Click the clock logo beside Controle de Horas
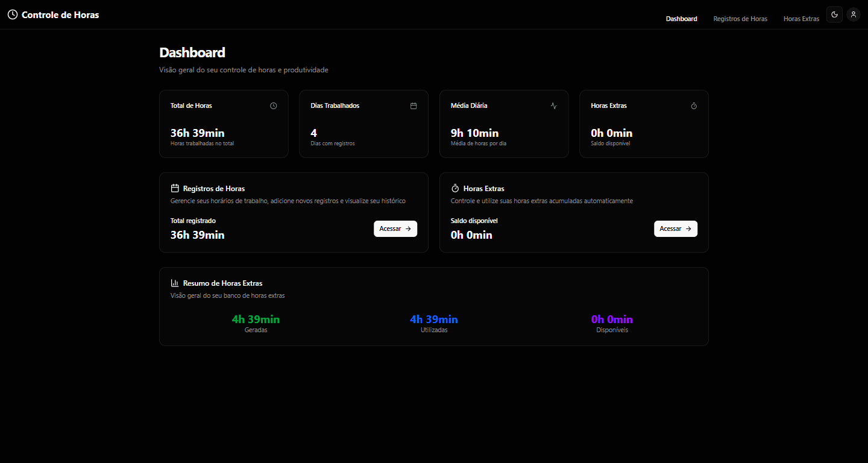 [x=12, y=14]
